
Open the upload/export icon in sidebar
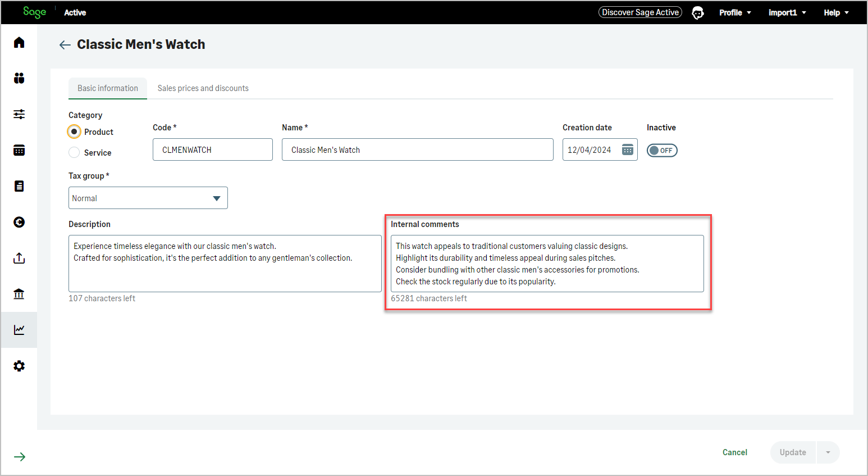pos(19,258)
